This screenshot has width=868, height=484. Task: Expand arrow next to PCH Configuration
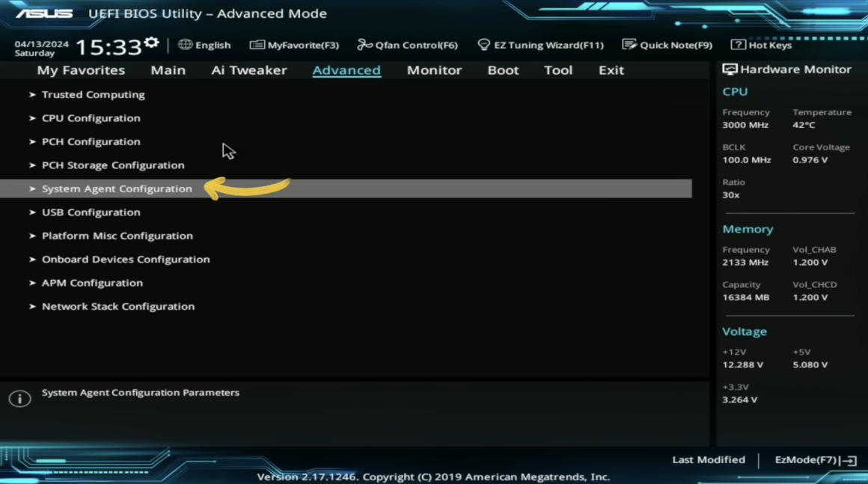(x=32, y=141)
